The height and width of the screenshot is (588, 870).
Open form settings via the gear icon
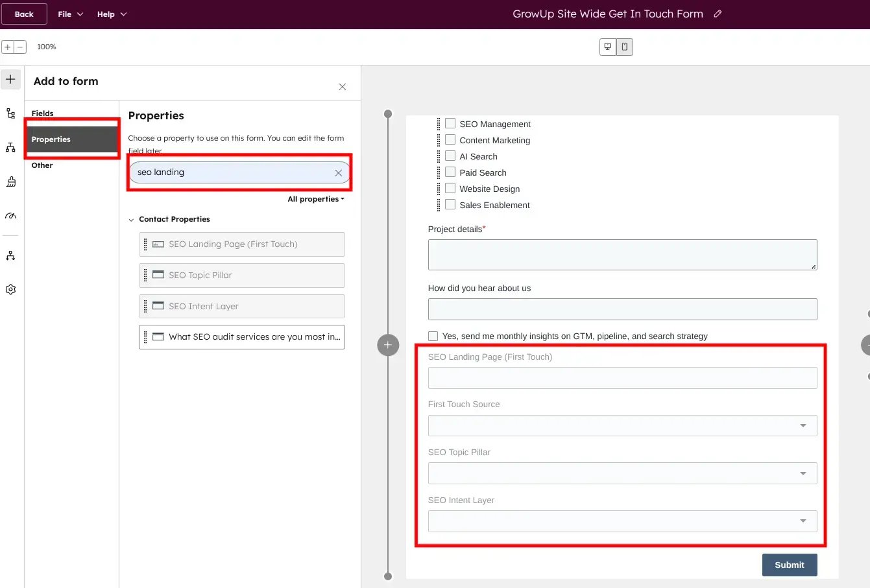pos(10,289)
